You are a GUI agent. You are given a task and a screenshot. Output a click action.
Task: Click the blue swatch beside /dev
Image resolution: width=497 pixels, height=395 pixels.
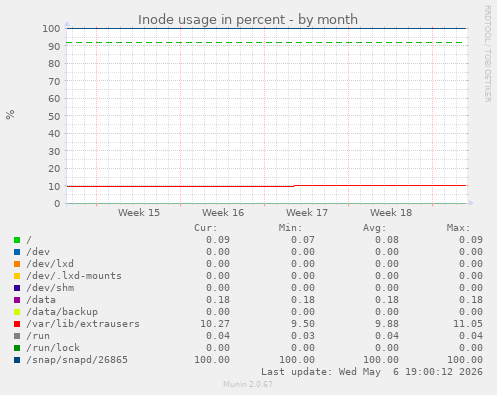(17, 252)
